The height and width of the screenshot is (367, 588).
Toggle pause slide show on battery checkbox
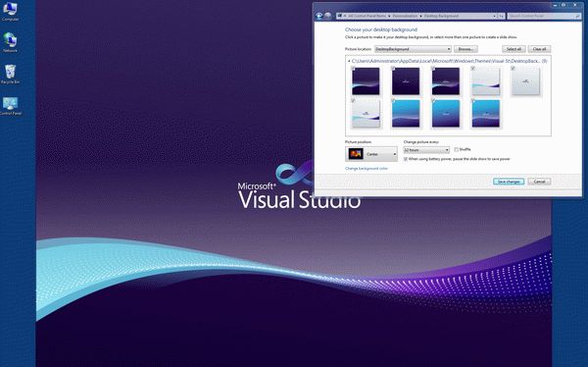(x=406, y=159)
